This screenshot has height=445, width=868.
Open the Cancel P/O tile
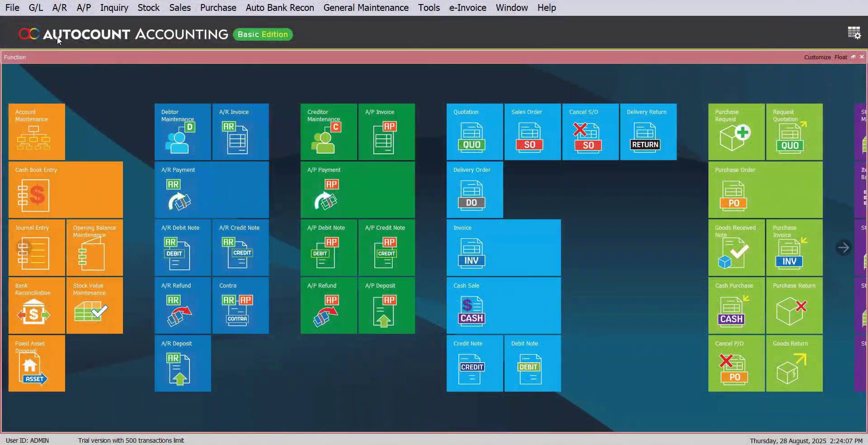point(736,363)
